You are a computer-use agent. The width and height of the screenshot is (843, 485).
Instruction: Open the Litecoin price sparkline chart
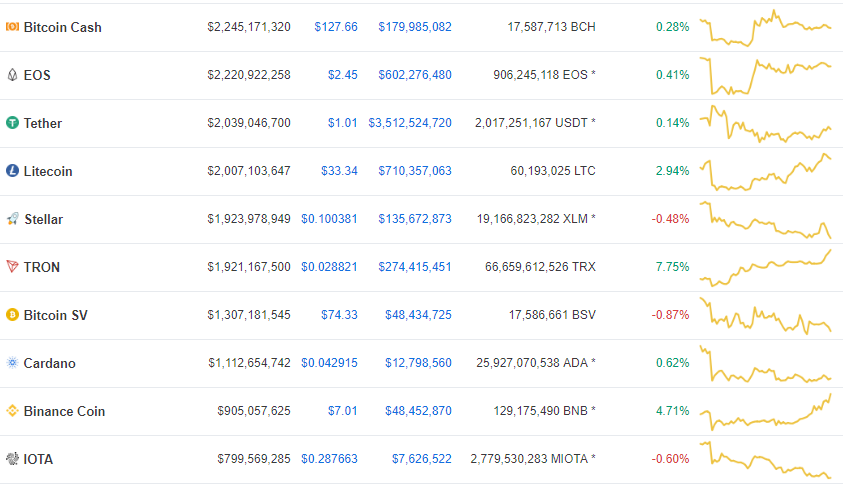766,172
